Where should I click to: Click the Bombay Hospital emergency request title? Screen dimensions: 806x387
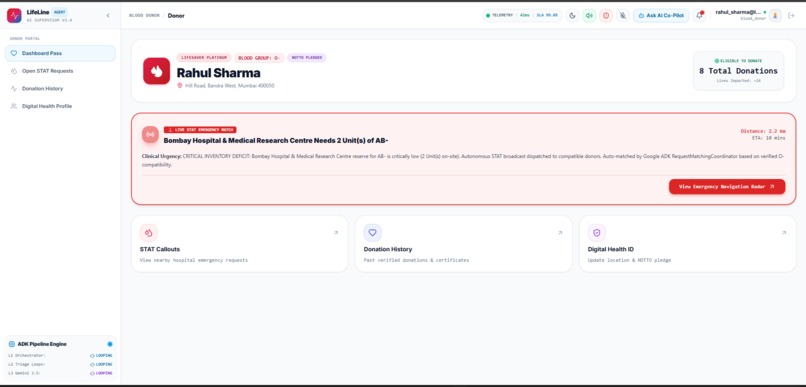[x=276, y=140]
